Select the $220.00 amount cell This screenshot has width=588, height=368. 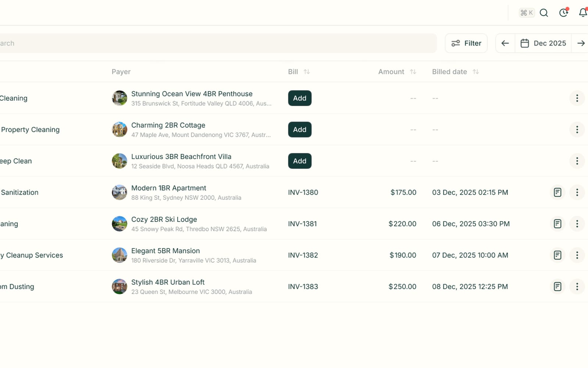[402, 224]
